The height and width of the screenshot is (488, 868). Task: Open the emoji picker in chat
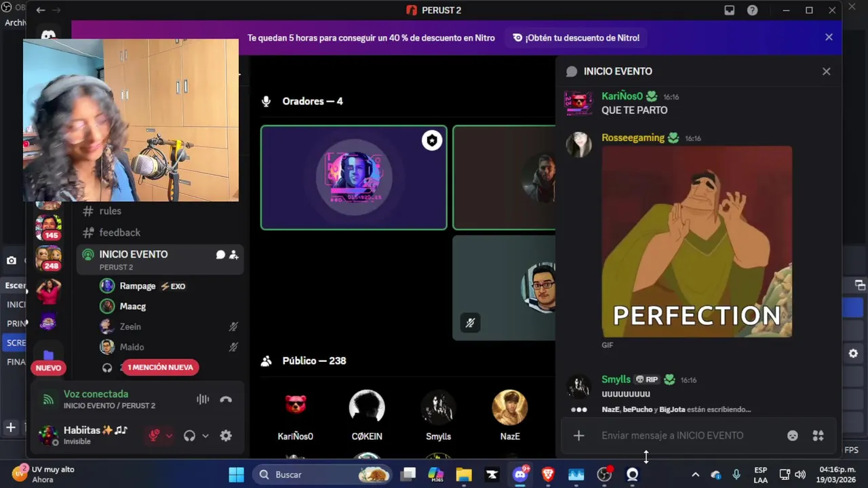tap(793, 436)
